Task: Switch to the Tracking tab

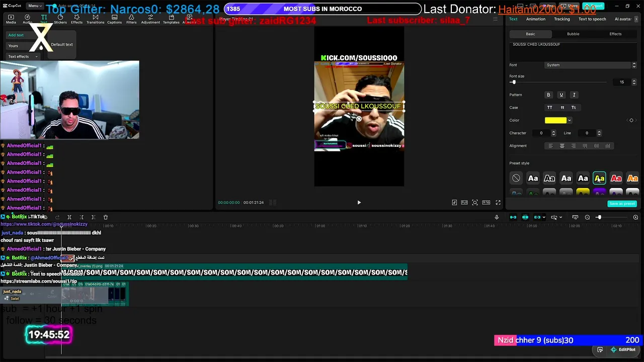Action: point(562,19)
